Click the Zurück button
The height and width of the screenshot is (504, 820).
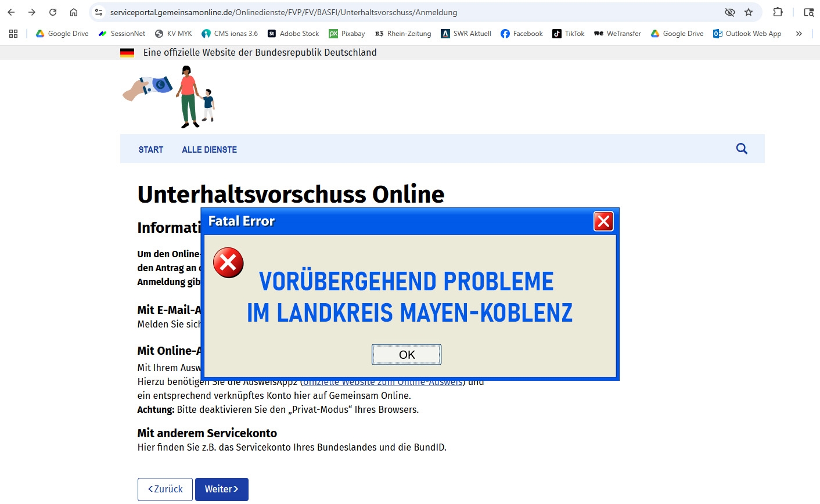[x=165, y=489]
